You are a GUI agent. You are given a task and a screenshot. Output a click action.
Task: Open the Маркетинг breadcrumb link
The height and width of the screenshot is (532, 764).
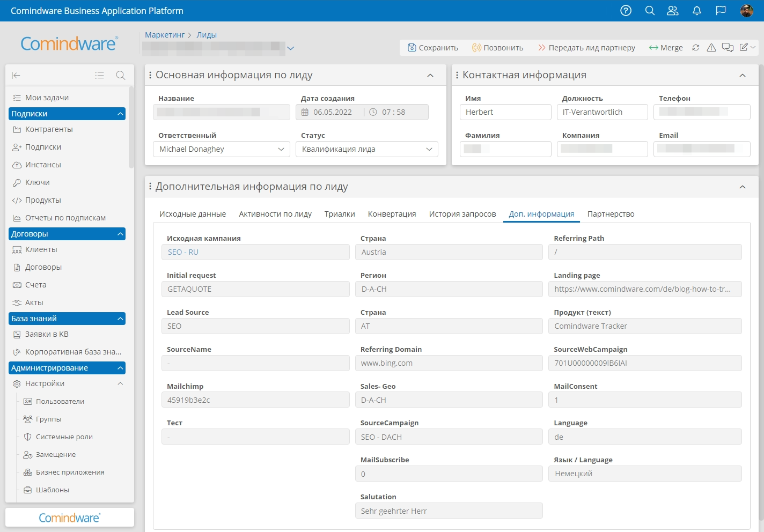165,34
